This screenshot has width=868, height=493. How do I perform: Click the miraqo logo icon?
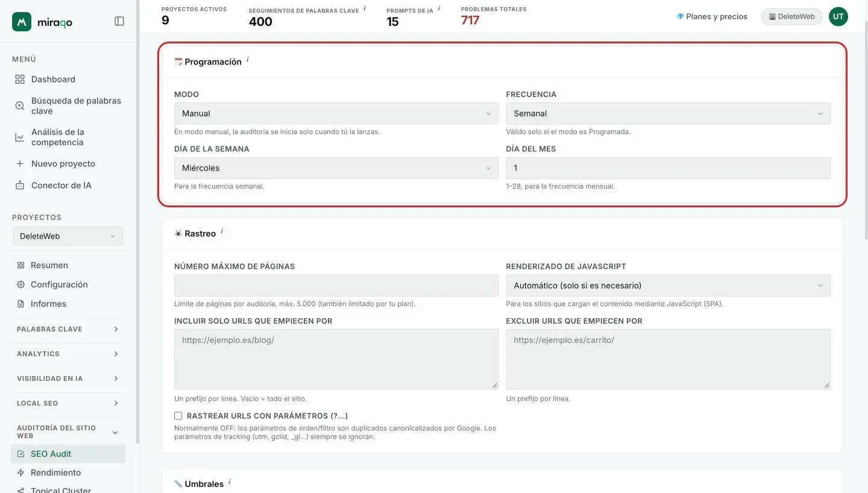coord(22,22)
